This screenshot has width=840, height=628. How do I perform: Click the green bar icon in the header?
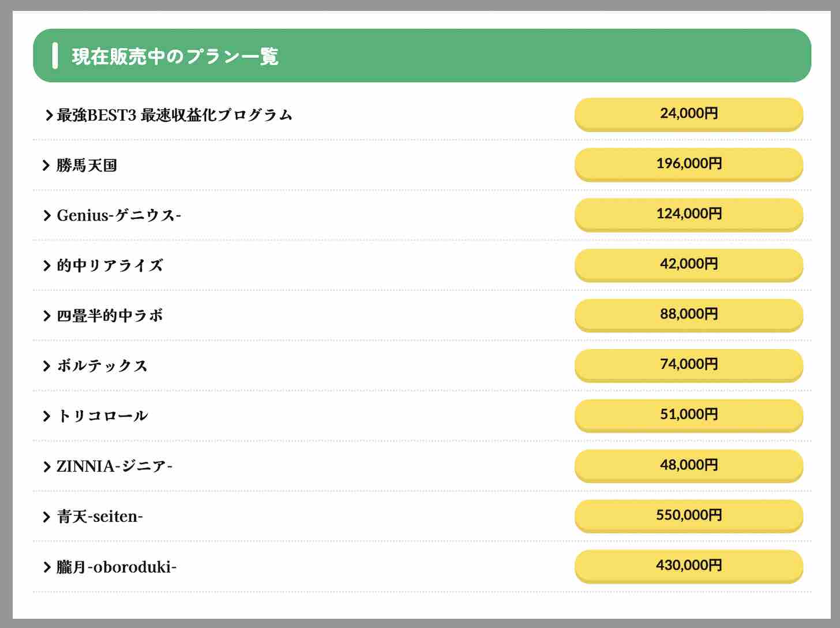point(55,56)
